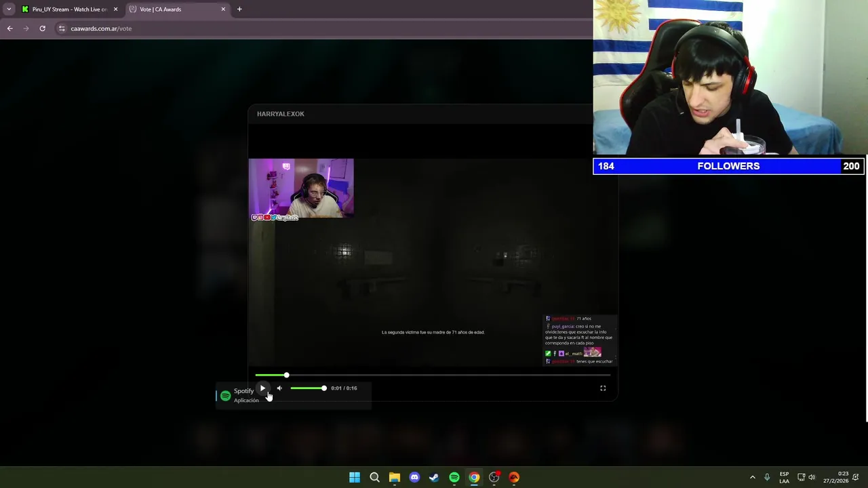Screen dimensions: 868x488
Task: Reload the current page
Action: pos(42,28)
